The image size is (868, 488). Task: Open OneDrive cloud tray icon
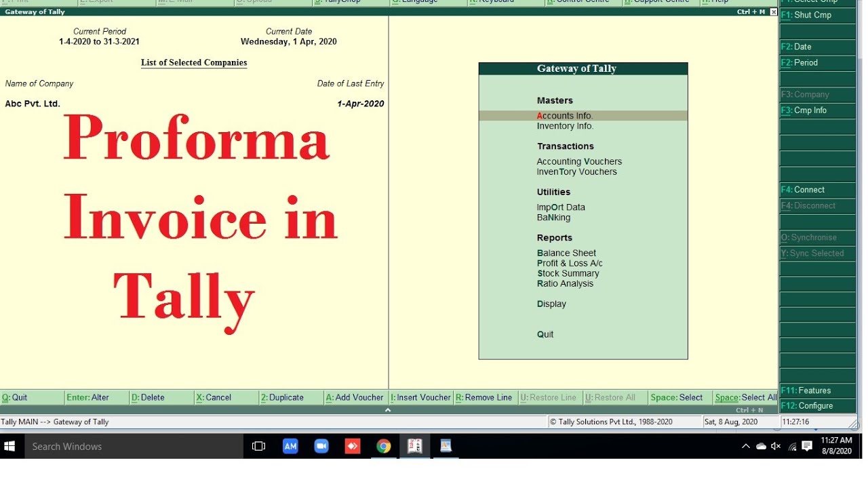click(761, 446)
